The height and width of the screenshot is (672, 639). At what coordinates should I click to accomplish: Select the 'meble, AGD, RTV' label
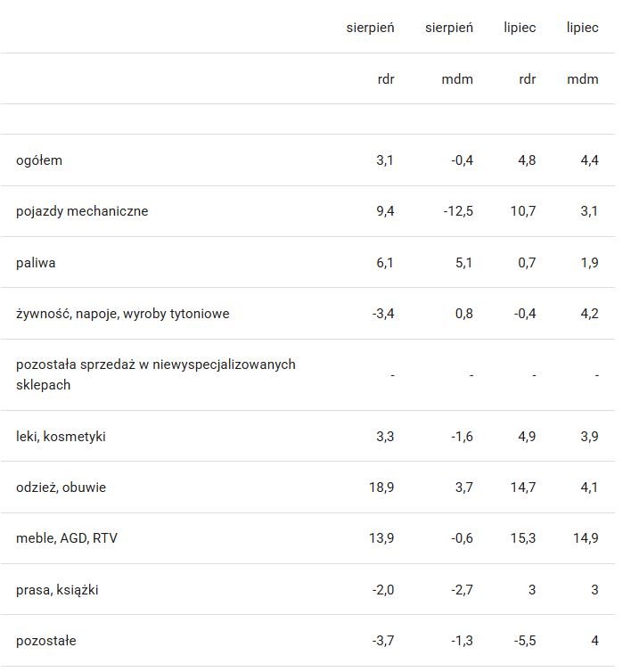[x=67, y=538]
